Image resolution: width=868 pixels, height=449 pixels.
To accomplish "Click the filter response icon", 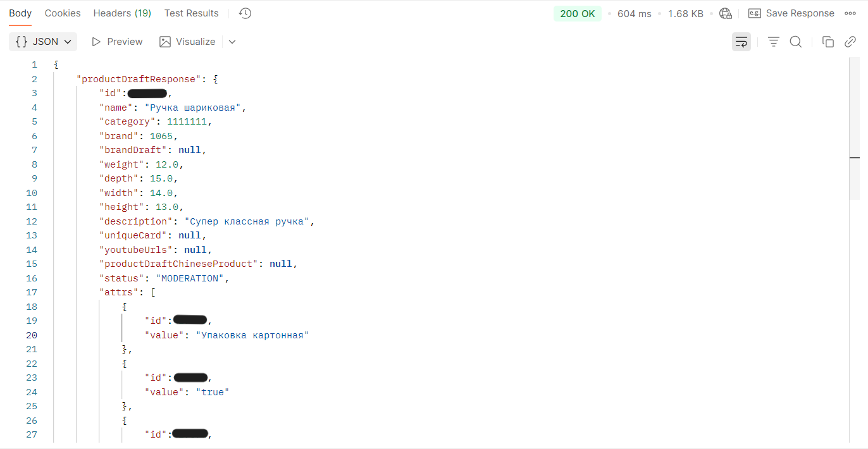I will (x=773, y=42).
